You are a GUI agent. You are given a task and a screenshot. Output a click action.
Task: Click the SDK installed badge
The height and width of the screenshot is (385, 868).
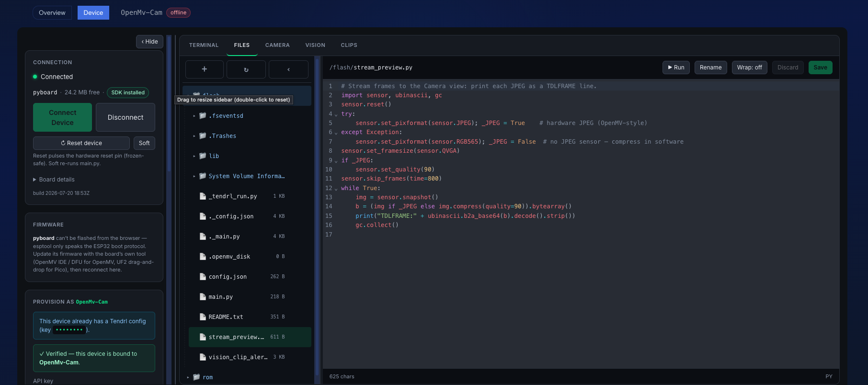tap(128, 92)
